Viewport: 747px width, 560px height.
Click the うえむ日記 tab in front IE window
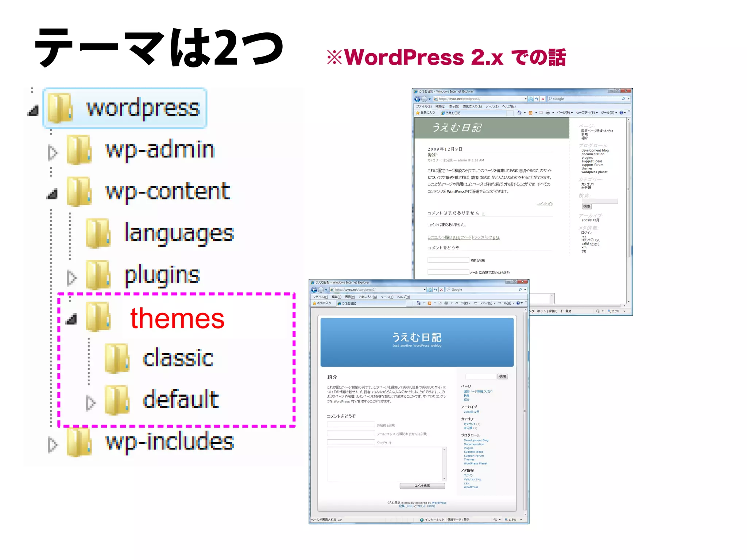[x=371, y=303]
